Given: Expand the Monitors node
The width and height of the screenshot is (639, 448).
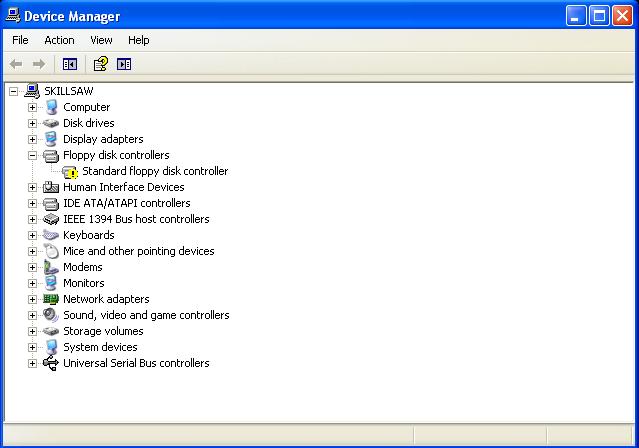Looking at the screenshot, I should click(33, 283).
